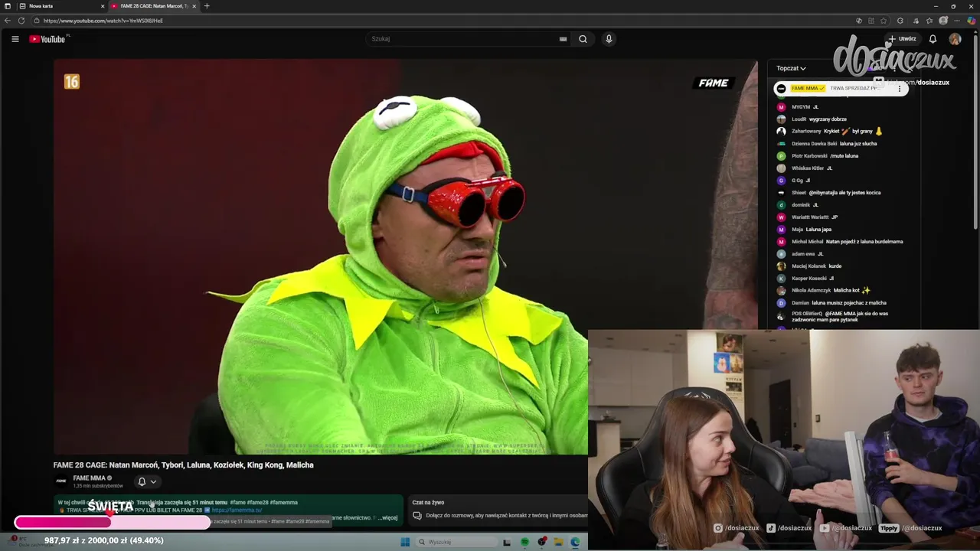Open the famemma.tv link in description

pyautogui.click(x=237, y=510)
